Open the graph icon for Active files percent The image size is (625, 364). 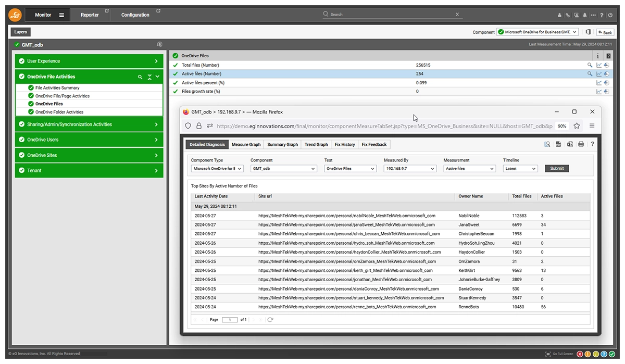click(x=599, y=83)
